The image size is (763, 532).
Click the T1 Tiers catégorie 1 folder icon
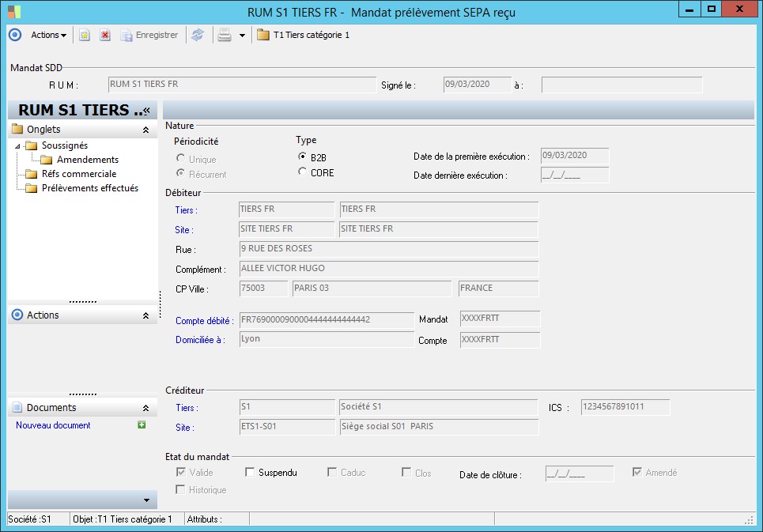(x=263, y=36)
